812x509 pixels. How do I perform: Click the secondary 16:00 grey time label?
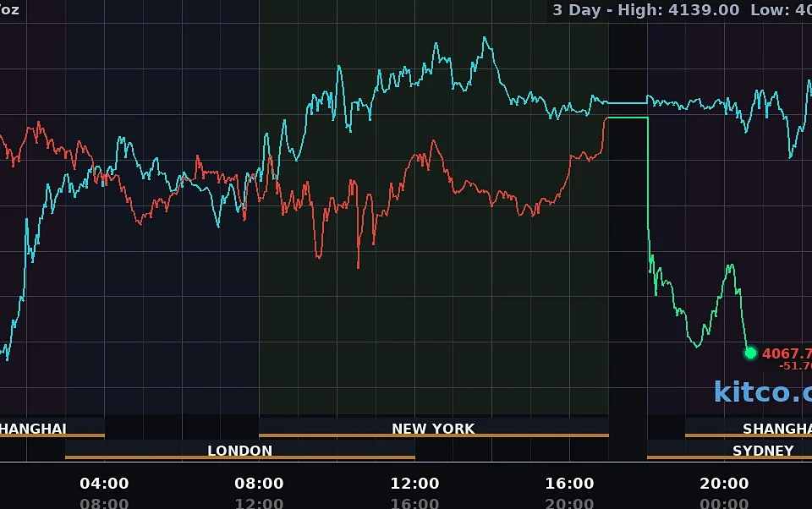tap(414, 503)
